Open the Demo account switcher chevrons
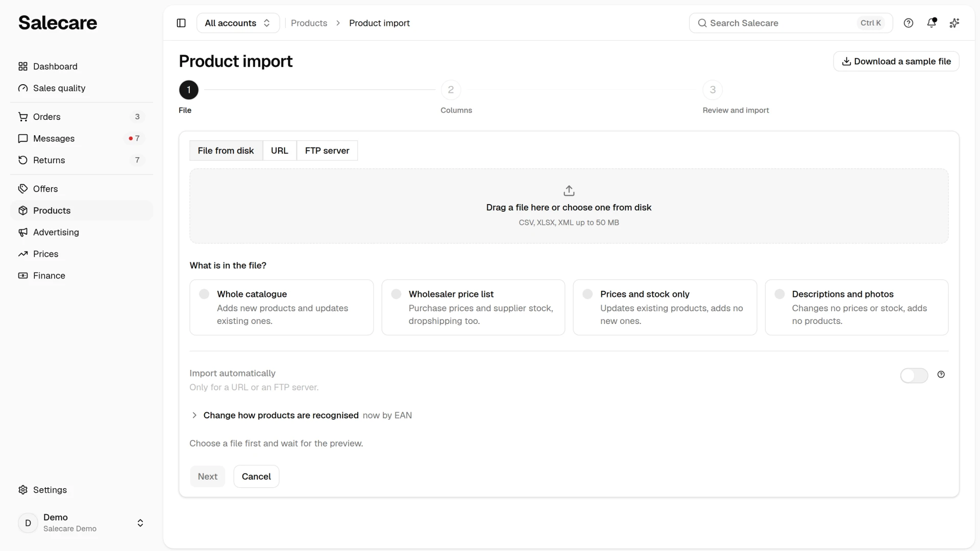 140,523
